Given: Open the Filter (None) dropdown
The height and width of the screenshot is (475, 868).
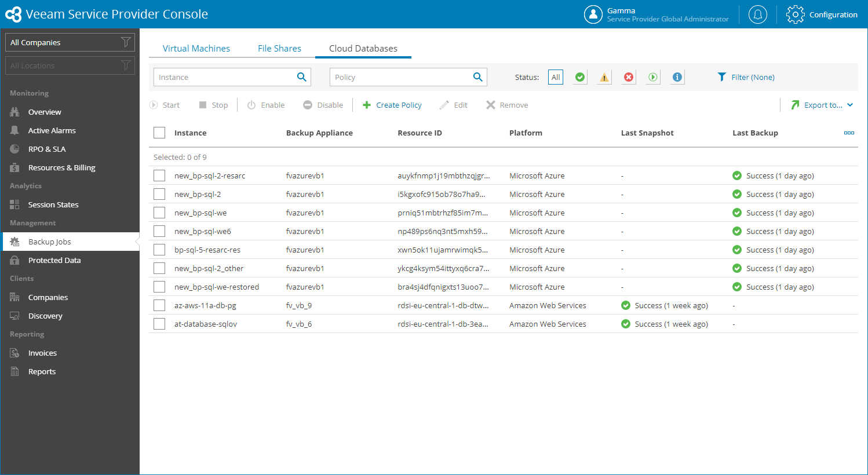Looking at the screenshot, I should pos(746,77).
